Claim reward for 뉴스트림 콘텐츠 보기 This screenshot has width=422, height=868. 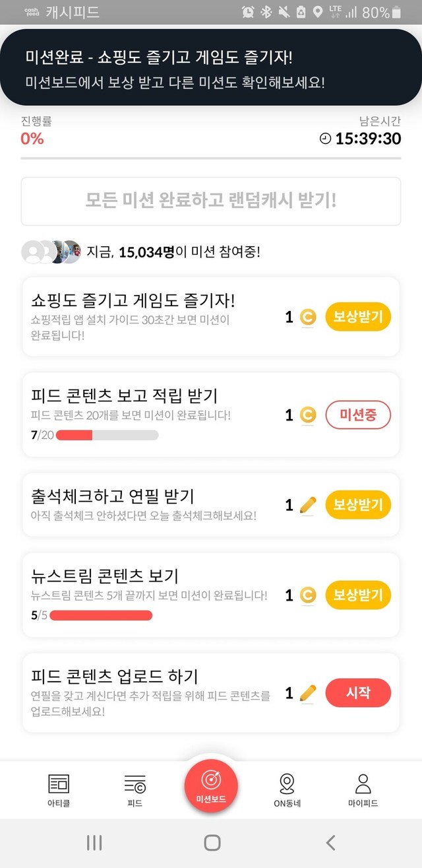[x=358, y=595]
